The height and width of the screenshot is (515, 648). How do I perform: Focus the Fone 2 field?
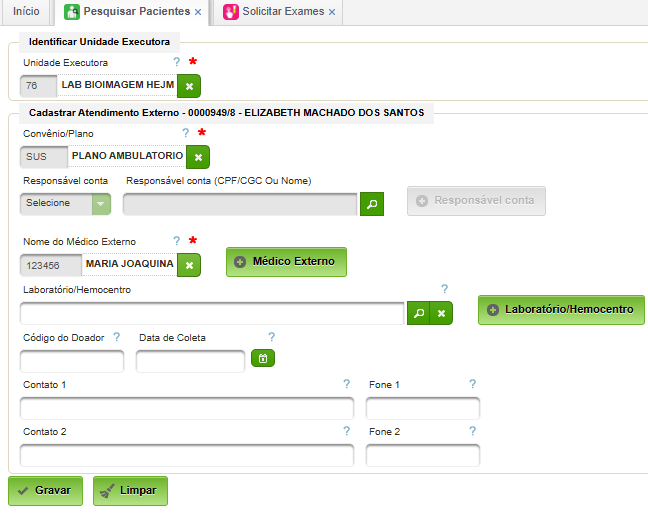[423, 455]
